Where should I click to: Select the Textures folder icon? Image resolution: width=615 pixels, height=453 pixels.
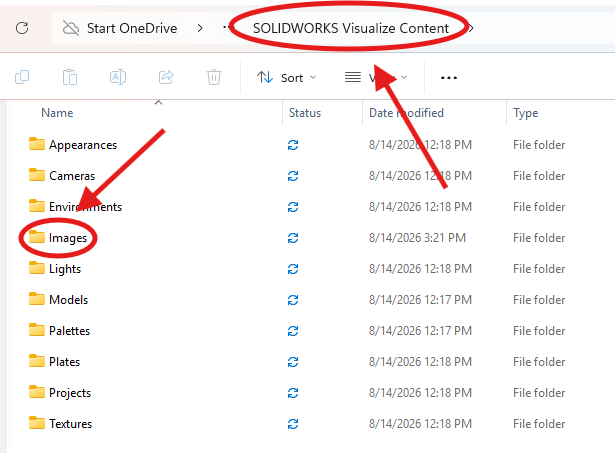click(36, 423)
